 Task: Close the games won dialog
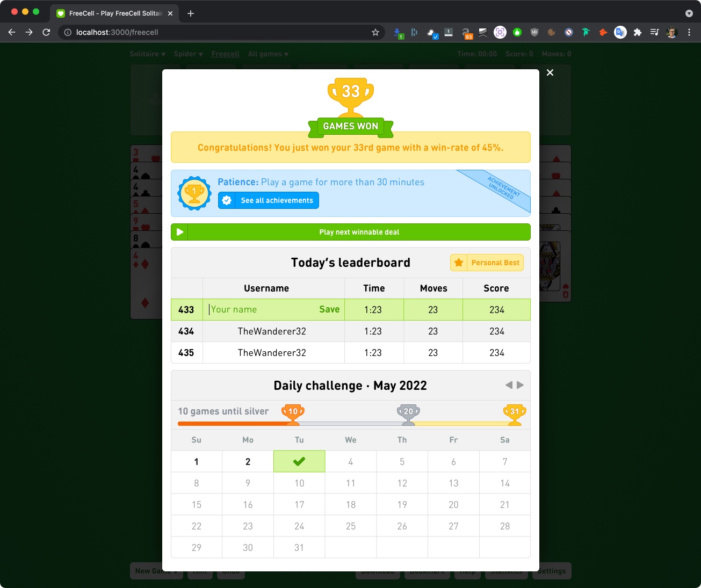(550, 72)
